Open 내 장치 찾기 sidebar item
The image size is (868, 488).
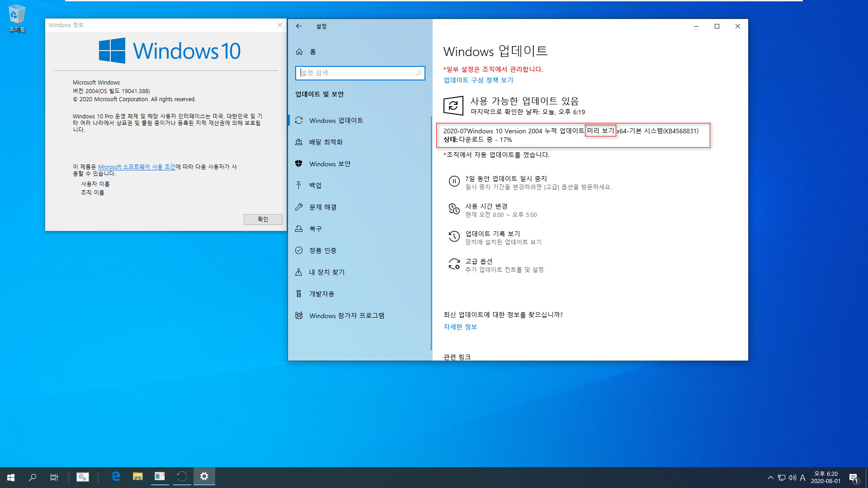360,272
